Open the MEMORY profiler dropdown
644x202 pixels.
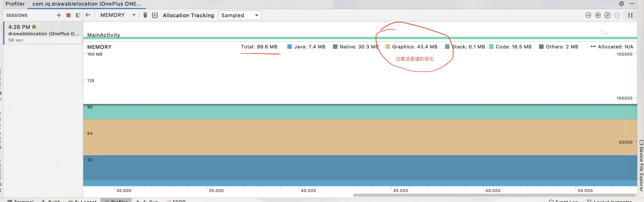coord(118,15)
